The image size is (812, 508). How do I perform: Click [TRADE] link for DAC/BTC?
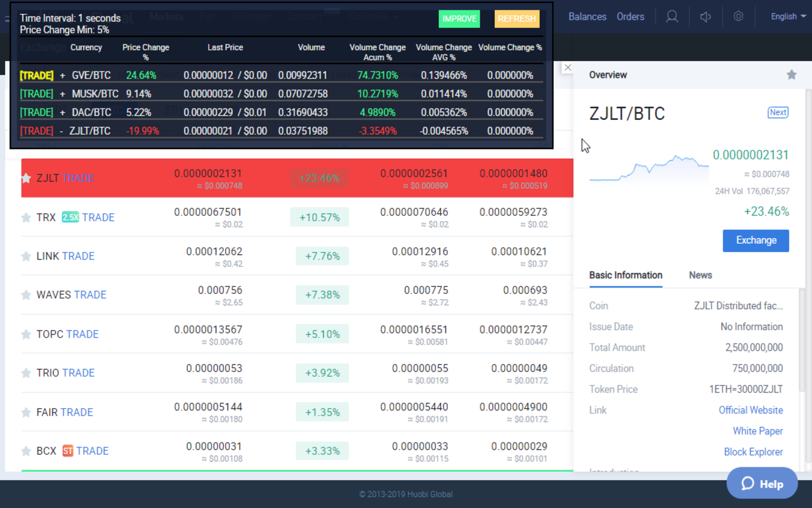click(x=37, y=112)
